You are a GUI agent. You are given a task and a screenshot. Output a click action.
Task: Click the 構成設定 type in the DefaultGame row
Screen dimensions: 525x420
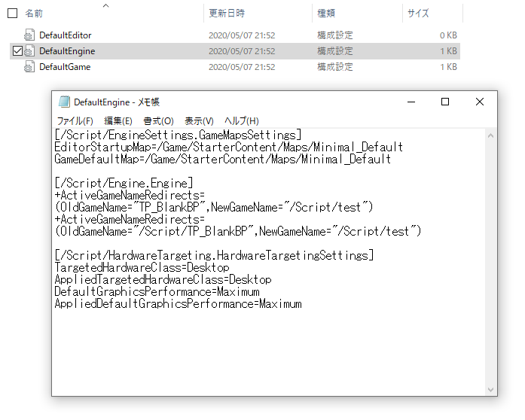(335, 66)
